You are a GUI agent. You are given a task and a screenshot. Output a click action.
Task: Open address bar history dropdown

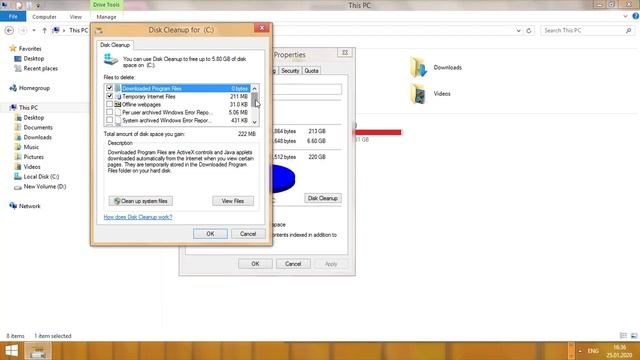518,31
